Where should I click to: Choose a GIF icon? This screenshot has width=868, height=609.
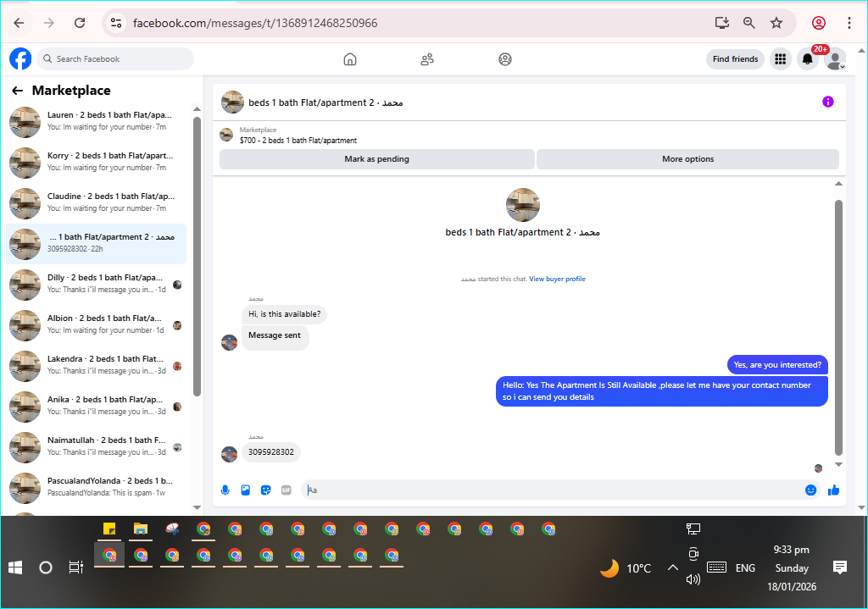(287, 490)
